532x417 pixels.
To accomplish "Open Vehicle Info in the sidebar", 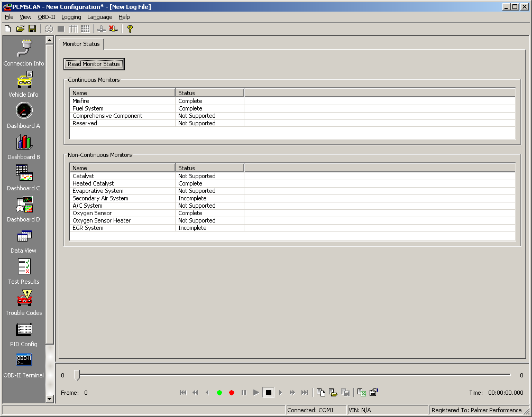I will point(24,84).
